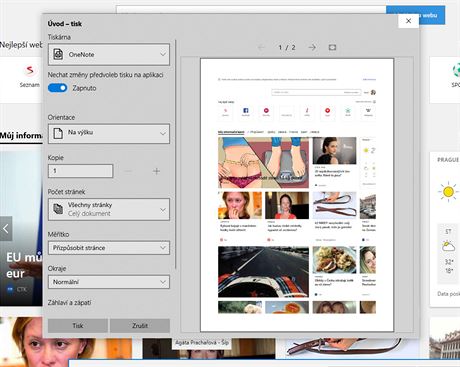
Task: Click the page counter 1 / 2
Action: click(x=287, y=47)
